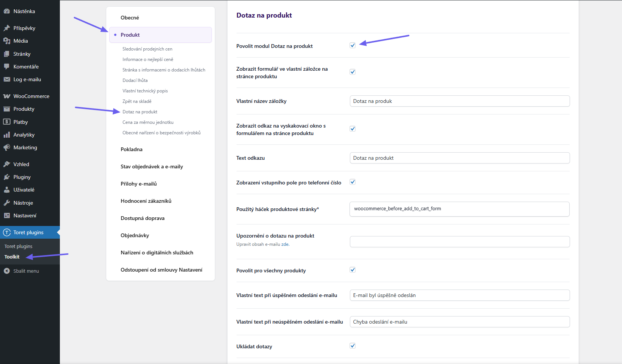Open the Platby section icon
This screenshot has height=364, width=622.
[7, 122]
